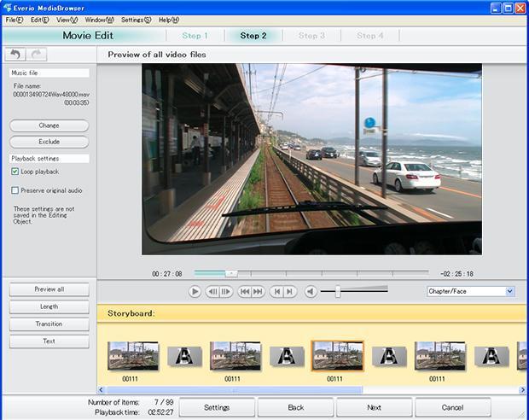Disable the Loop playback checkbox
This screenshot has height=420, width=529.
coord(15,172)
